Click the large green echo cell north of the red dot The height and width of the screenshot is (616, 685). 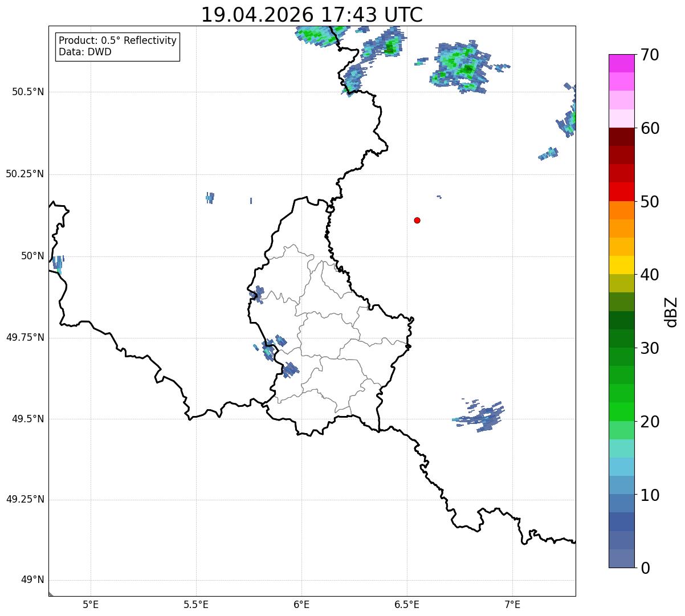[460, 67]
